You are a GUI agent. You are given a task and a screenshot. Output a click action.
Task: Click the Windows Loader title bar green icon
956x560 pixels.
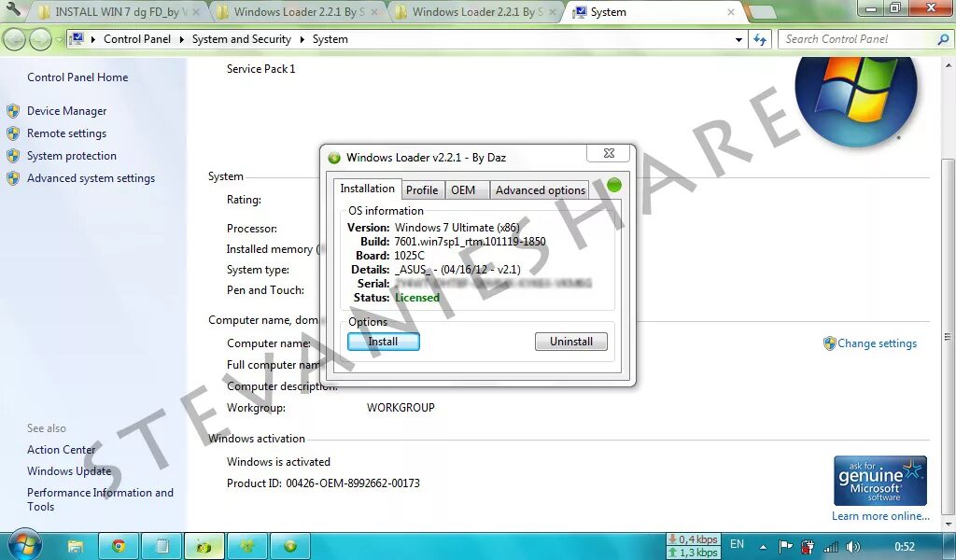pos(334,158)
